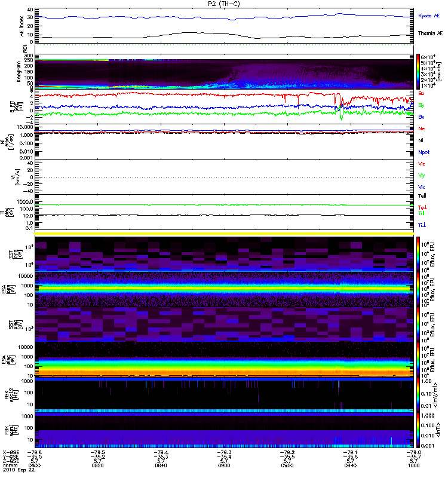Viewport: 448px width, 478px height.
Task: Click the 0900 time tick label
Action: (224, 465)
